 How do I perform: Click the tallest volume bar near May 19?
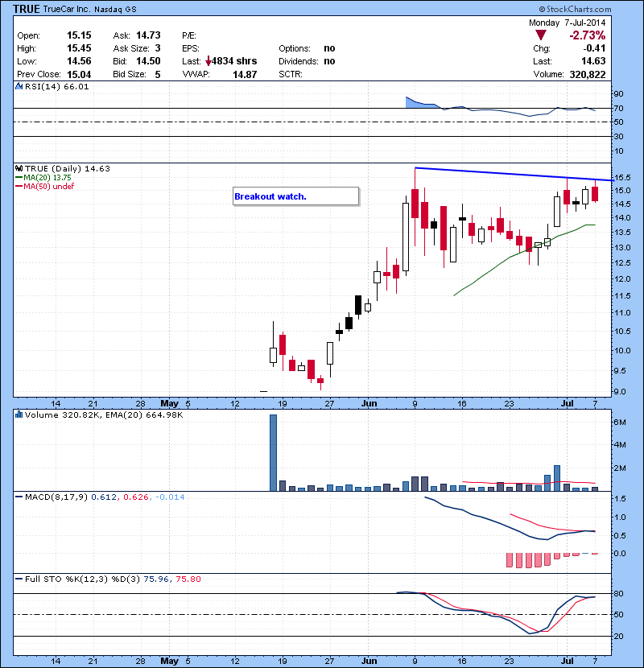click(273, 453)
